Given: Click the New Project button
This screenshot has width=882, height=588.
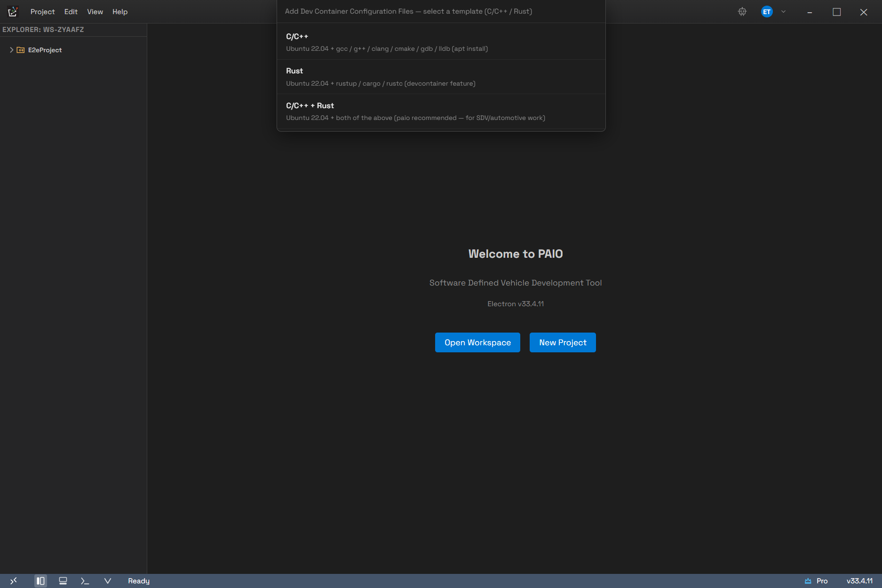Looking at the screenshot, I should point(563,342).
